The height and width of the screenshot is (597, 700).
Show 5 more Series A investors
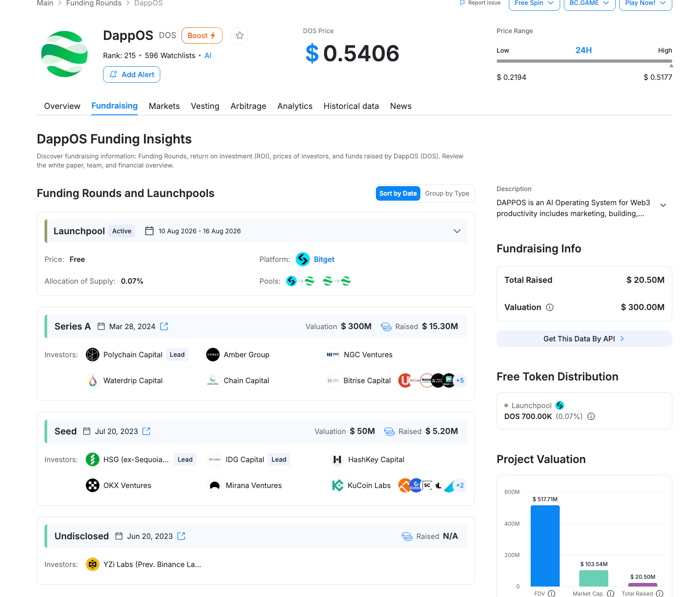[460, 380]
